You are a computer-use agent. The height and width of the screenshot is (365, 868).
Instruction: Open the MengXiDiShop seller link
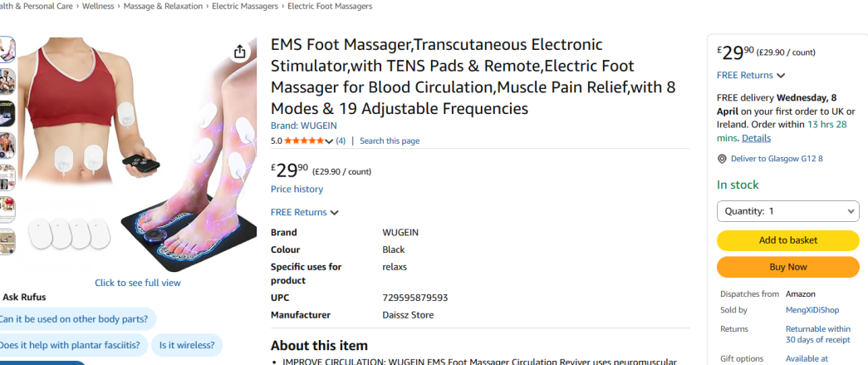click(x=812, y=310)
